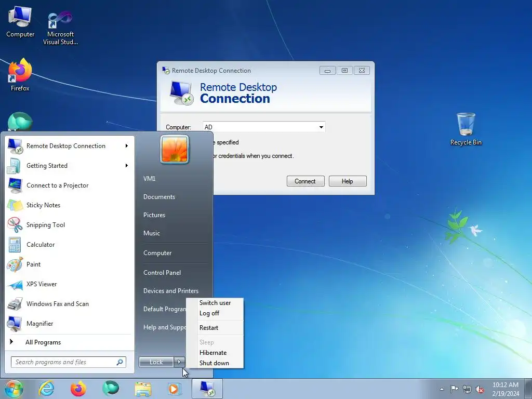Expand Remote Desktop Connection jump list arrow

tap(127, 146)
